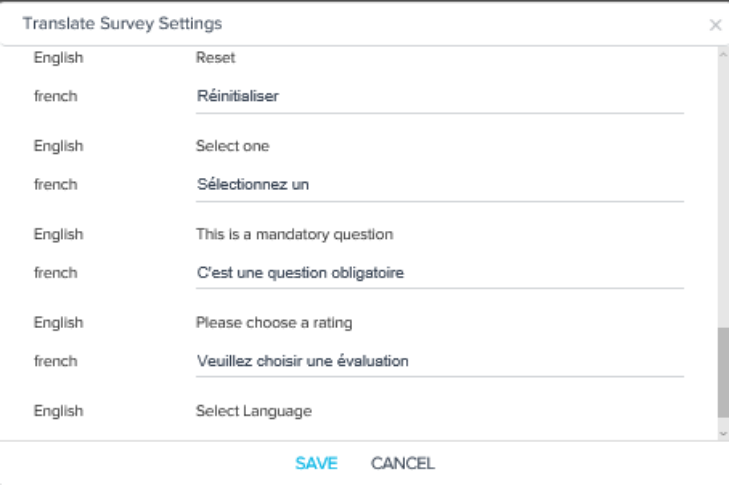Viewport: 729px width, 485px height.
Task: Click the scrollbar down arrow
Action: point(723,433)
